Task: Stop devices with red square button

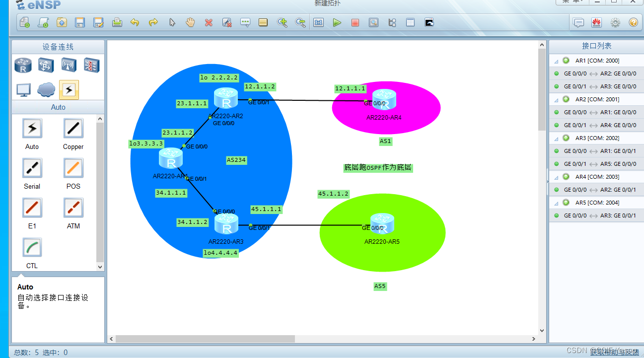Action: point(355,22)
